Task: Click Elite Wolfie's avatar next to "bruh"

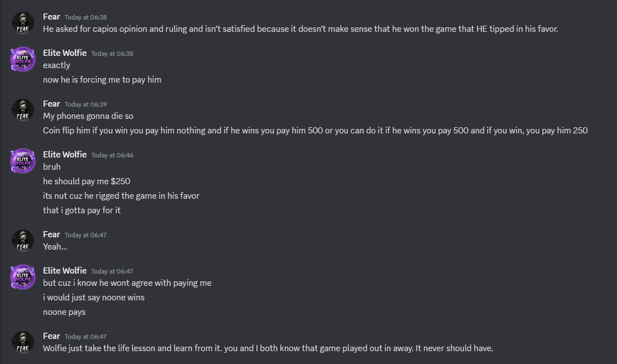Action: click(23, 161)
